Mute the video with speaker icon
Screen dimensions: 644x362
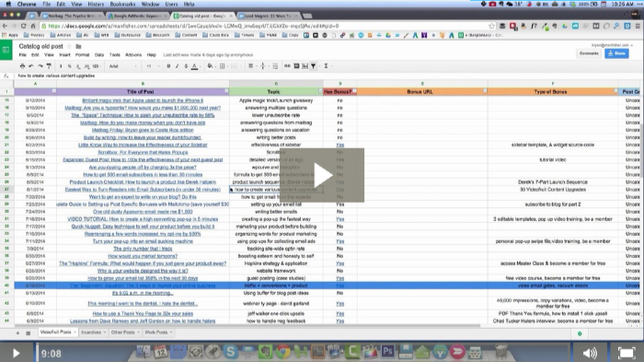click(591, 354)
